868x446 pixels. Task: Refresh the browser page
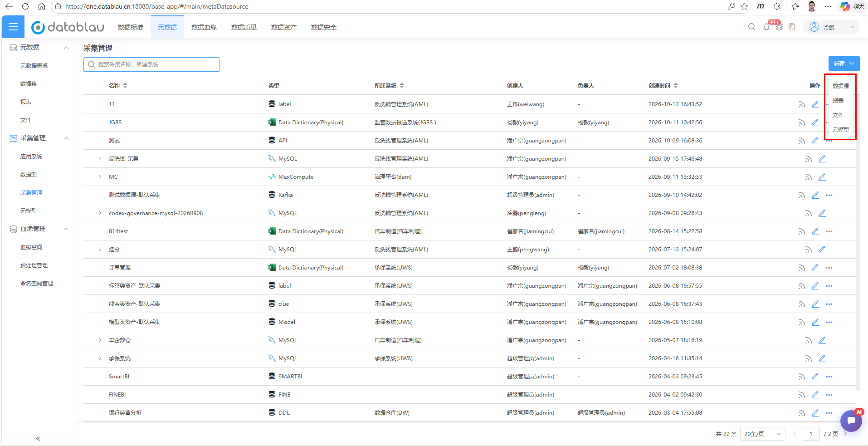tap(25, 6)
